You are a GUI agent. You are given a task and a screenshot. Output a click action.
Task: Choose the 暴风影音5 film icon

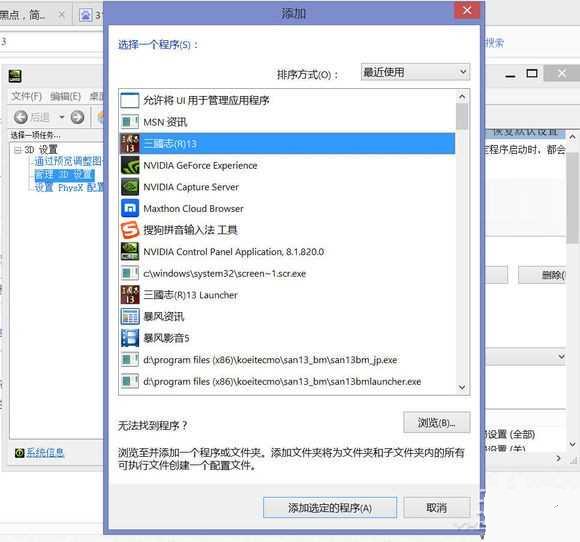(x=130, y=338)
